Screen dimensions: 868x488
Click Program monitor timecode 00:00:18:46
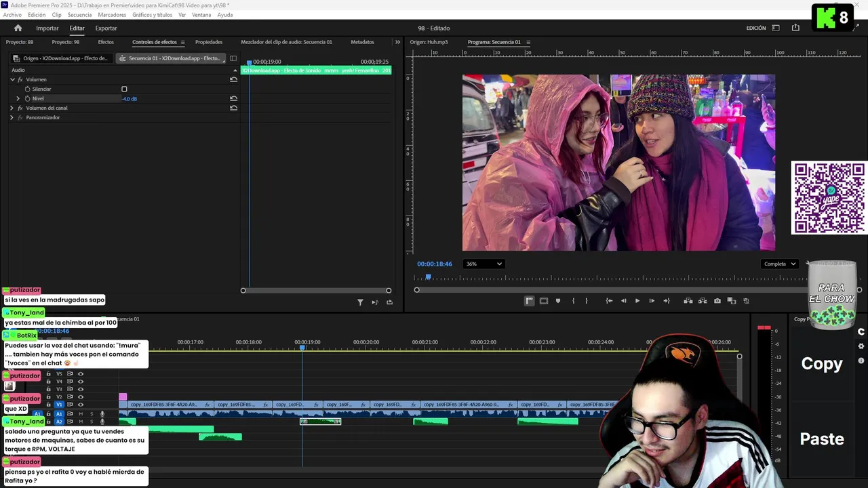[435, 264]
